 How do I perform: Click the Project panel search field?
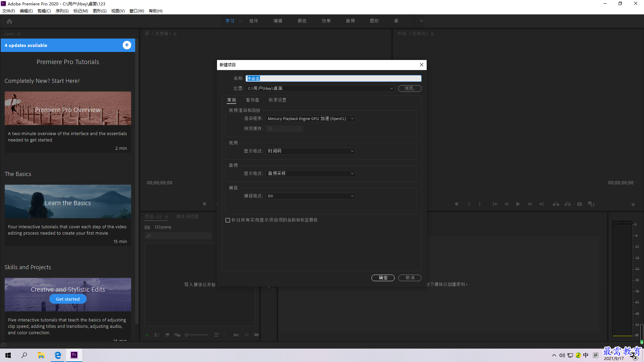[x=178, y=236]
